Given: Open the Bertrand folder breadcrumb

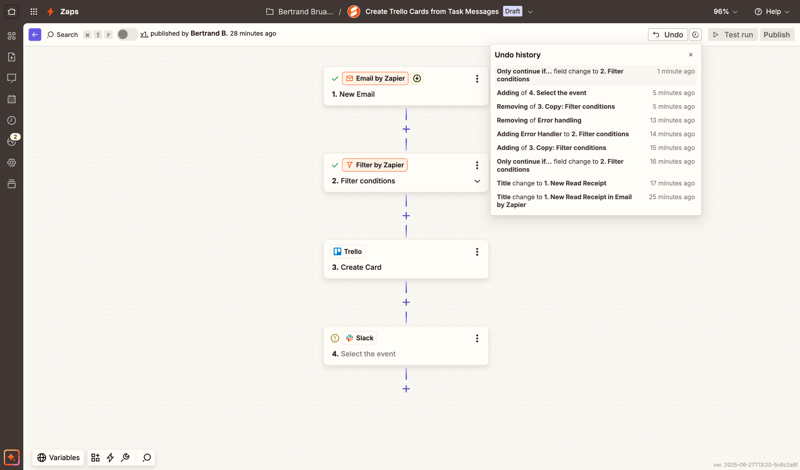Looking at the screenshot, I should pos(299,11).
